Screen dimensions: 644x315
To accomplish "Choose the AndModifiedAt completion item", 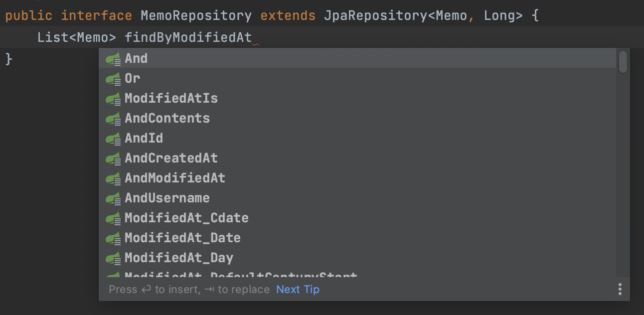I will click(357, 178).
